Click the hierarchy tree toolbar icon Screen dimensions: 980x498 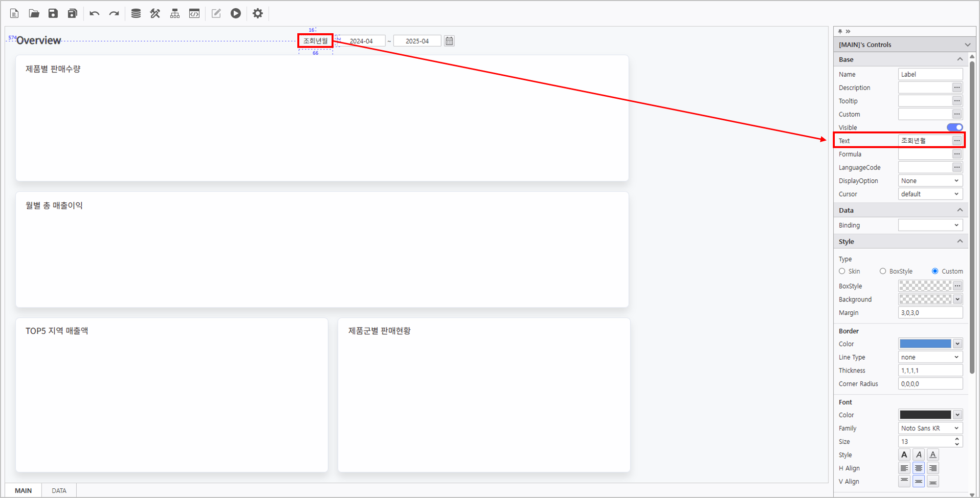click(x=175, y=13)
